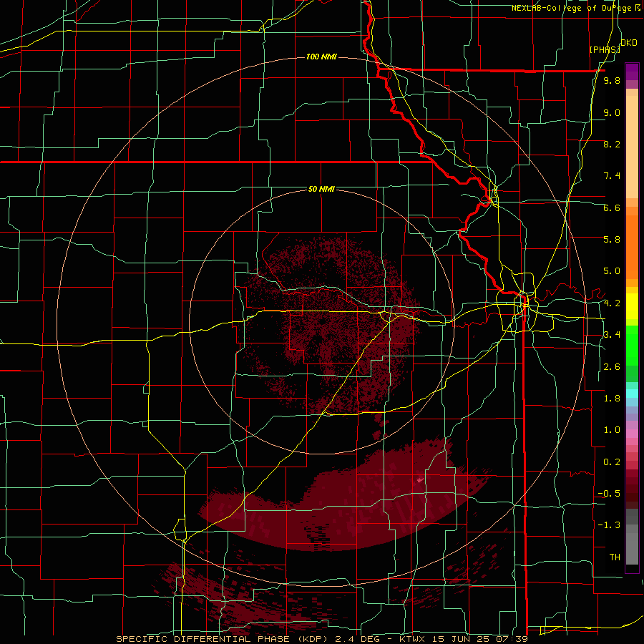Select the 9.8 value on the scale

point(612,80)
